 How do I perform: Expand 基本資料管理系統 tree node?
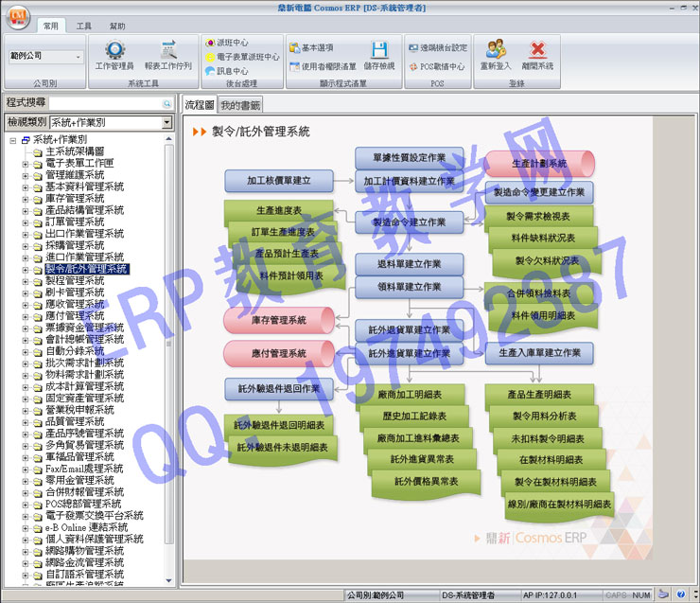(26, 187)
